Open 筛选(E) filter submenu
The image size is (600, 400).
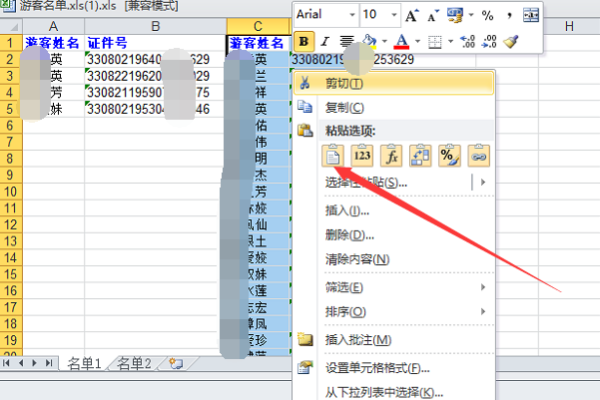pos(393,287)
